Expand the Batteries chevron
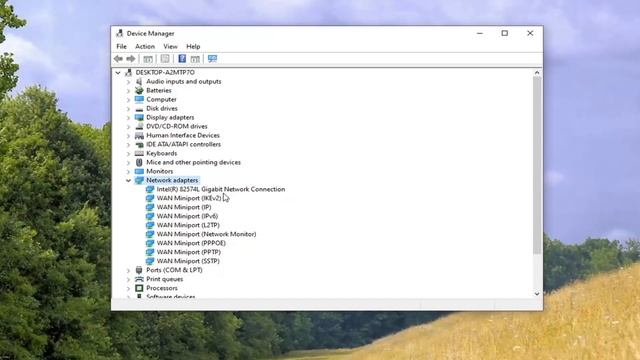This screenshot has width=640, height=360. coord(129,91)
